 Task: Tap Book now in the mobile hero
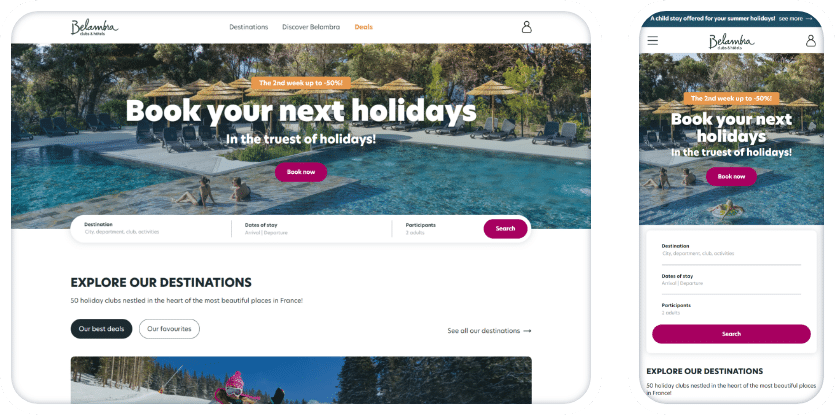tap(731, 176)
